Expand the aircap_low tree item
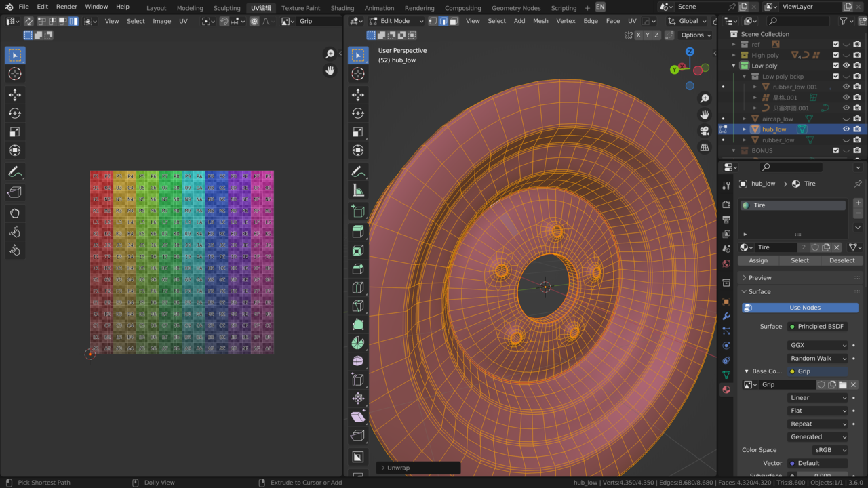The width and height of the screenshot is (868, 488). 745,119
